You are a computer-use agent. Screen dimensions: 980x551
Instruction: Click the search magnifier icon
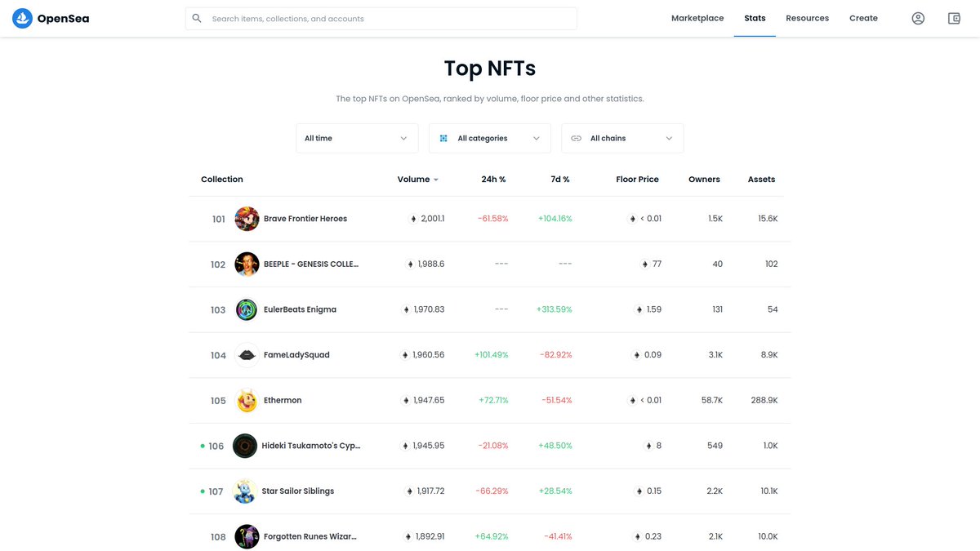click(197, 18)
